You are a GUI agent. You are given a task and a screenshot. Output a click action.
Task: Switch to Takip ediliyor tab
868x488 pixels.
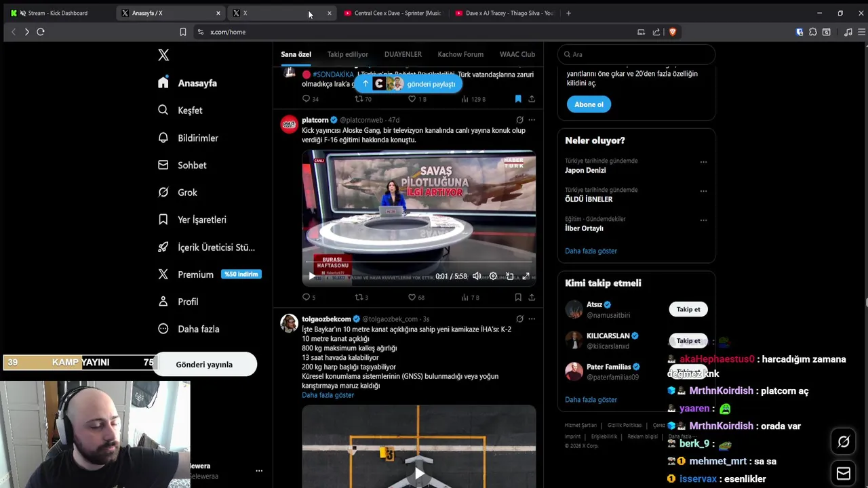[x=348, y=54]
